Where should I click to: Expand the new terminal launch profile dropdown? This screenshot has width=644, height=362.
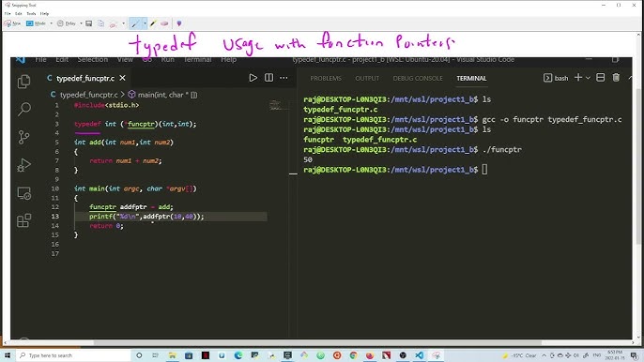tap(588, 78)
